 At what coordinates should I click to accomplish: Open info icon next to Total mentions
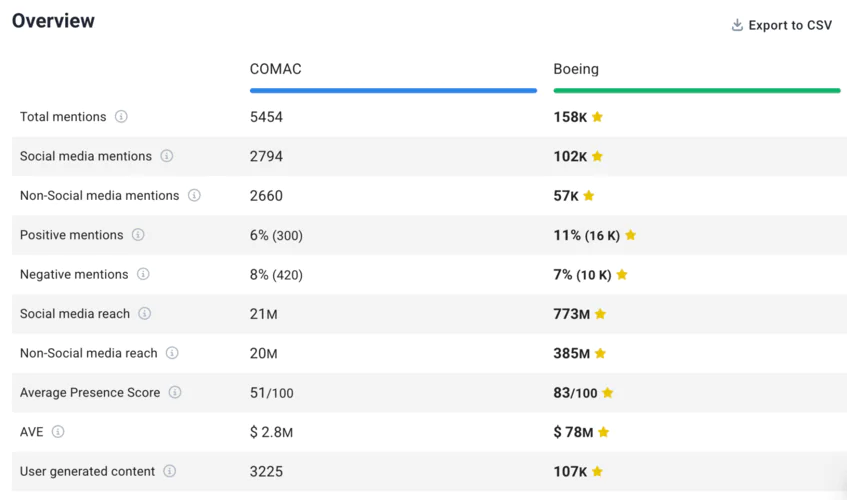click(x=121, y=117)
